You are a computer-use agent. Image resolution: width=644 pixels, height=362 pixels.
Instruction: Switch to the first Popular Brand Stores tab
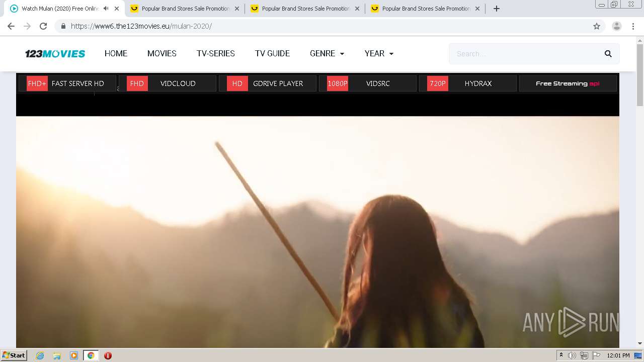pos(186,9)
